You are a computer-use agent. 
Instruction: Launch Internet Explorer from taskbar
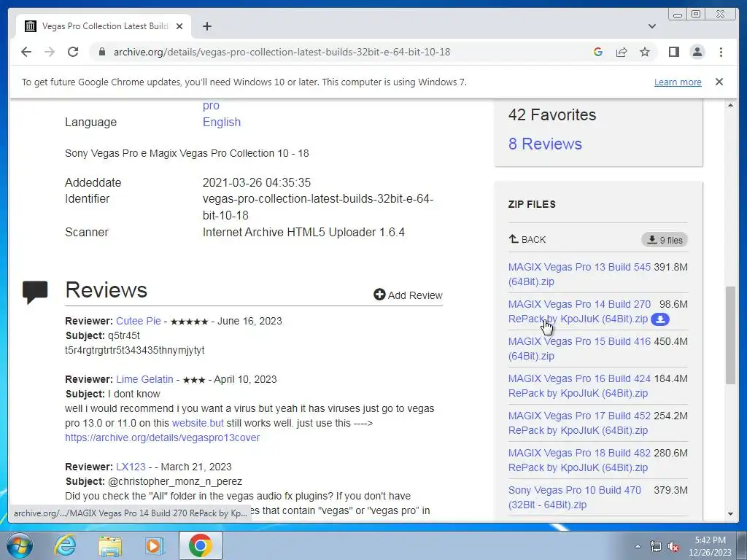65,545
